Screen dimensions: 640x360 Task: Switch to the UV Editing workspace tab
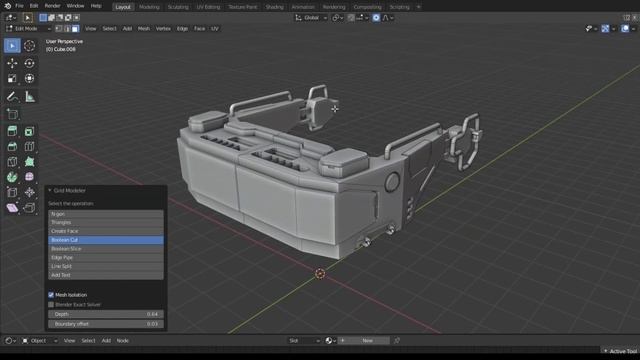(x=208, y=7)
